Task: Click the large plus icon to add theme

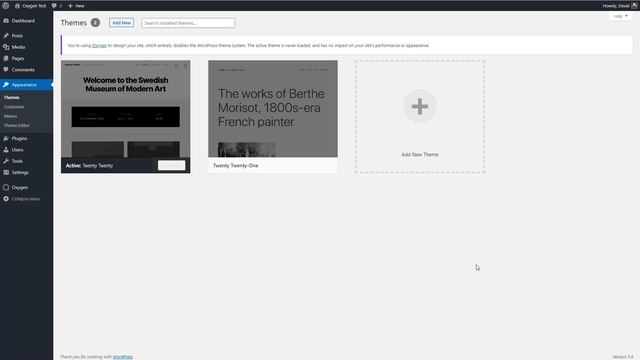Action: click(420, 107)
